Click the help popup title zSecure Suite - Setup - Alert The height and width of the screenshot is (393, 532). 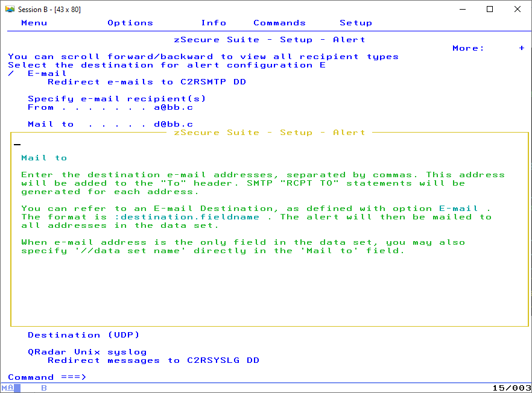tap(270, 133)
